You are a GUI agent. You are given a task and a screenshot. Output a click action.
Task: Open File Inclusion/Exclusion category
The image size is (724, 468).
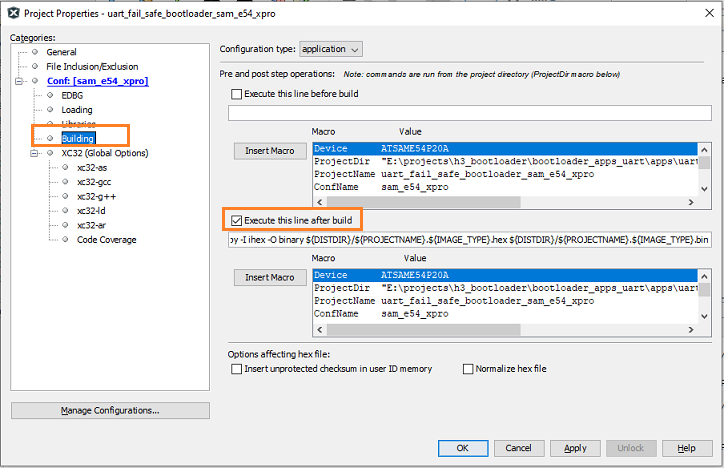pyautogui.click(x=92, y=67)
